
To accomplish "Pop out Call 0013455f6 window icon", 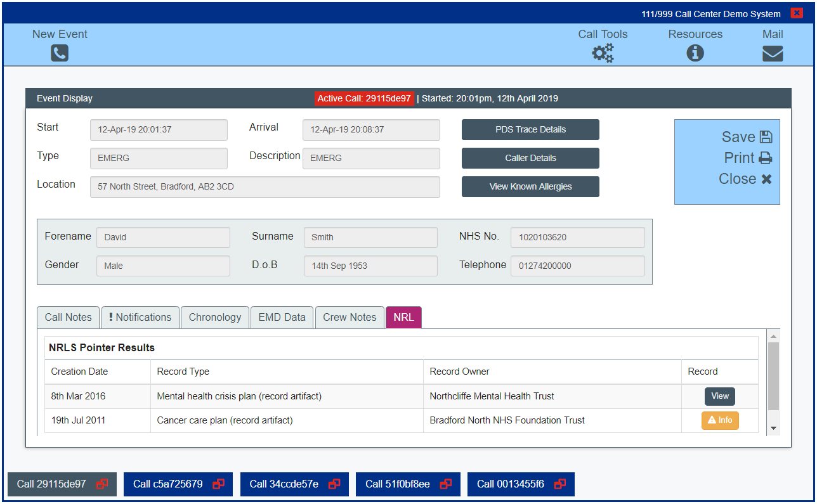I will pyautogui.click(x=560, y=484).
